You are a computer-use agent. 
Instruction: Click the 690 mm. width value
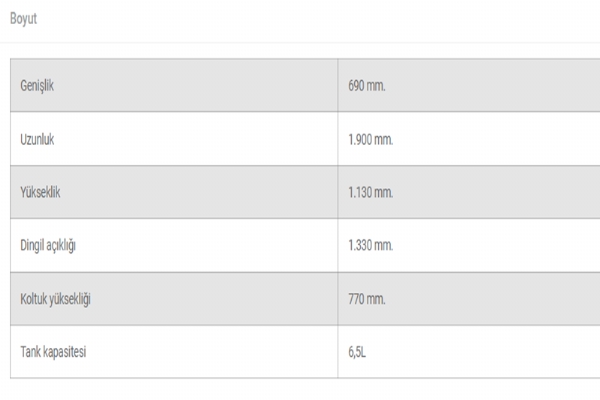[367, 86]
